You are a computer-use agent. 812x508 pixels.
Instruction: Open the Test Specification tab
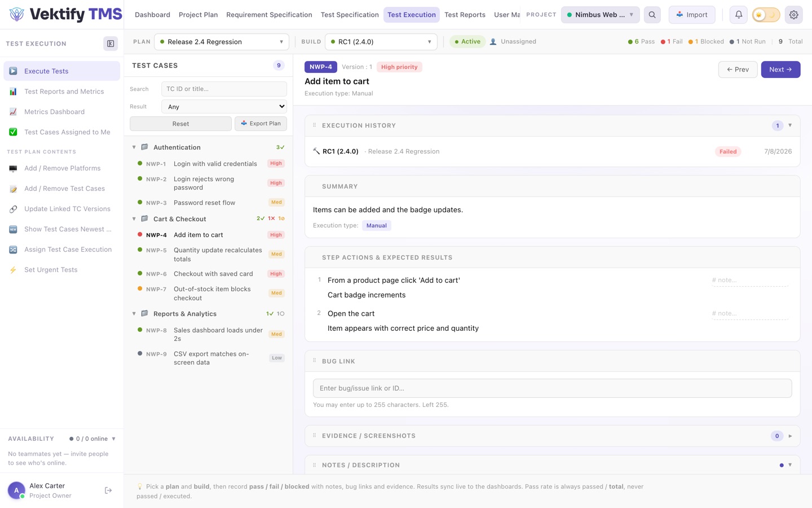point(350,15)
